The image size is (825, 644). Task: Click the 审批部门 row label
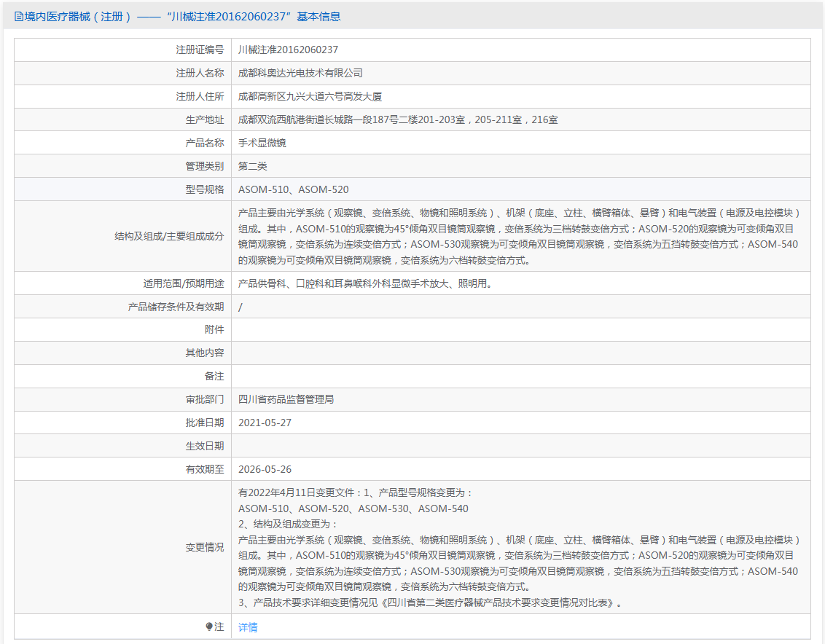pos(205,399)
